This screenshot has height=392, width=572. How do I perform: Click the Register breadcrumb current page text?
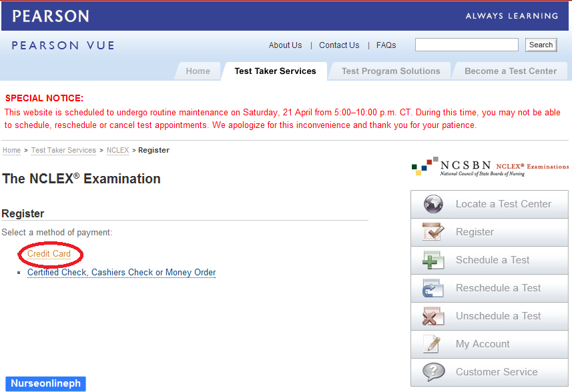(x=154, y=150)
